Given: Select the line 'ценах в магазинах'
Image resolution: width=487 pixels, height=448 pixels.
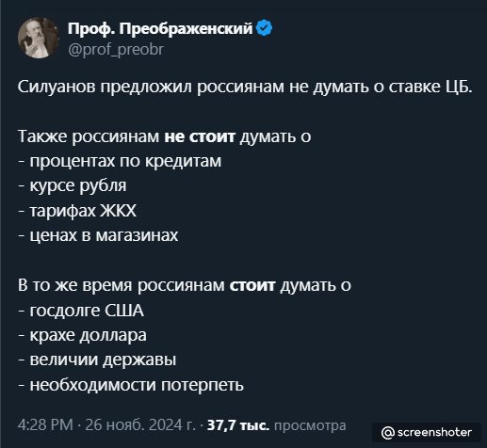Looking at the screenshot, I should 98,235.
